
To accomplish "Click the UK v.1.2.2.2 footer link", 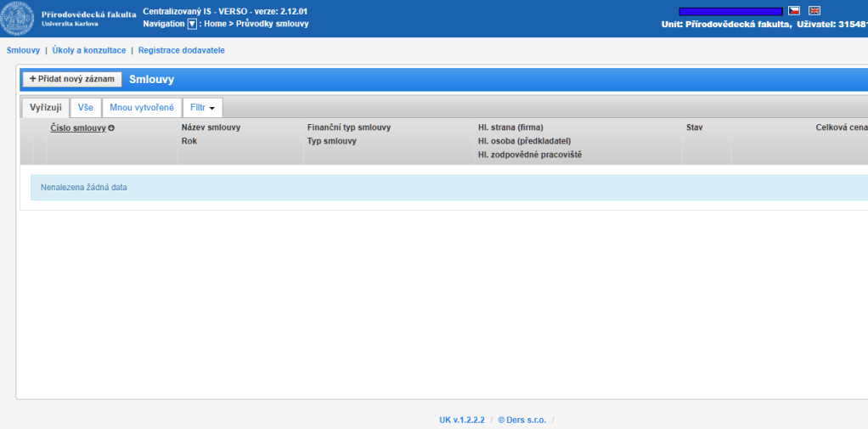I will pyautogui.click(x=462, y=420).
